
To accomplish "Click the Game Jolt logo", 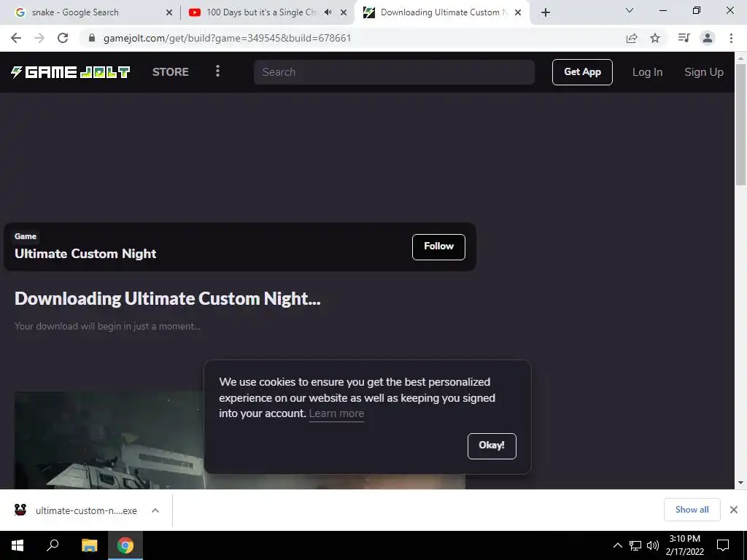I will pos(71,72).
